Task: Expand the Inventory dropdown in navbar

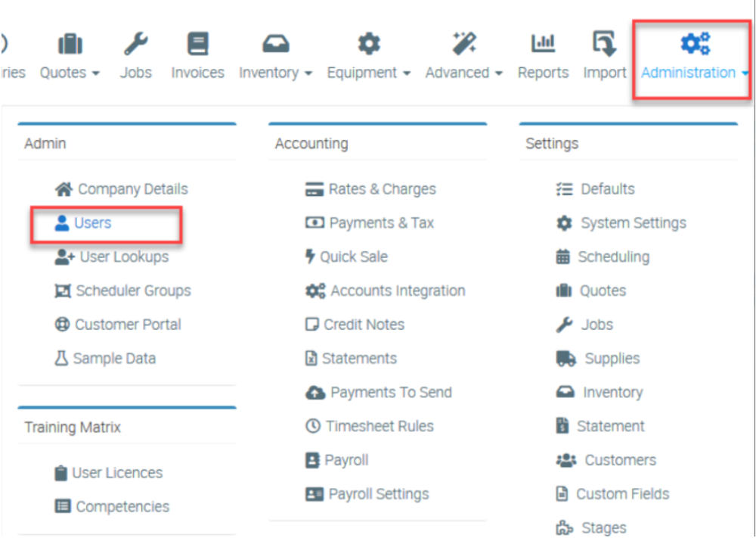Action: (x=275, y=73)
